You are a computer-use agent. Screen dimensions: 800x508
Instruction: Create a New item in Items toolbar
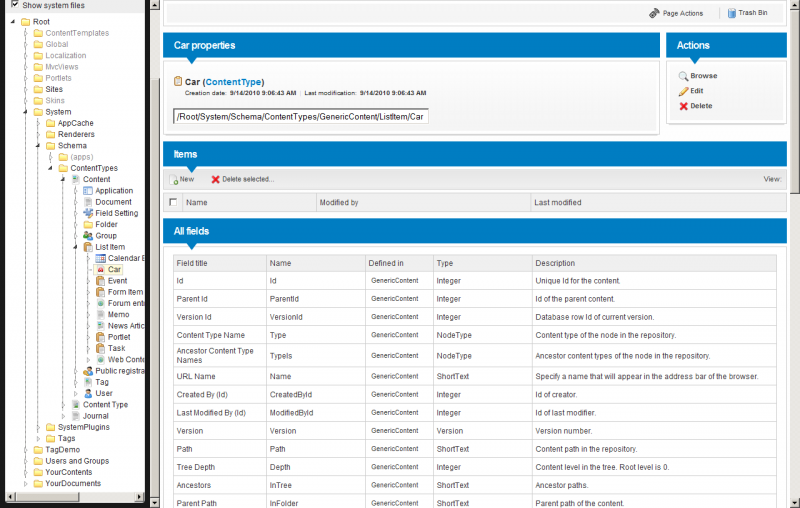(x=182, y=179)
